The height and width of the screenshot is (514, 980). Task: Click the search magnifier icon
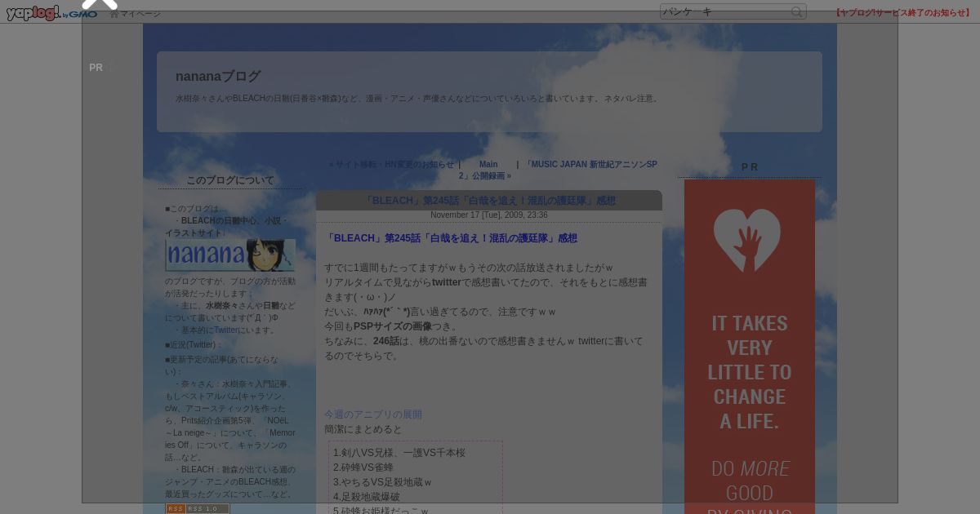coord(797,11)
